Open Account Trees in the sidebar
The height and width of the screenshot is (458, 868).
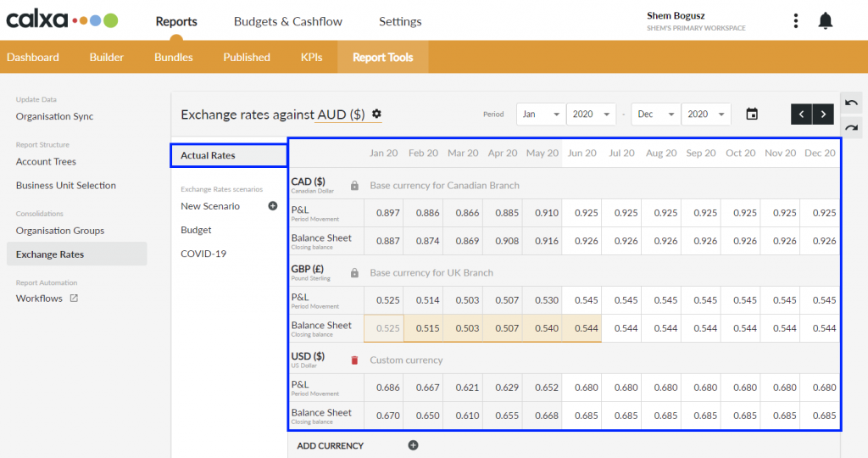(46, 162)
